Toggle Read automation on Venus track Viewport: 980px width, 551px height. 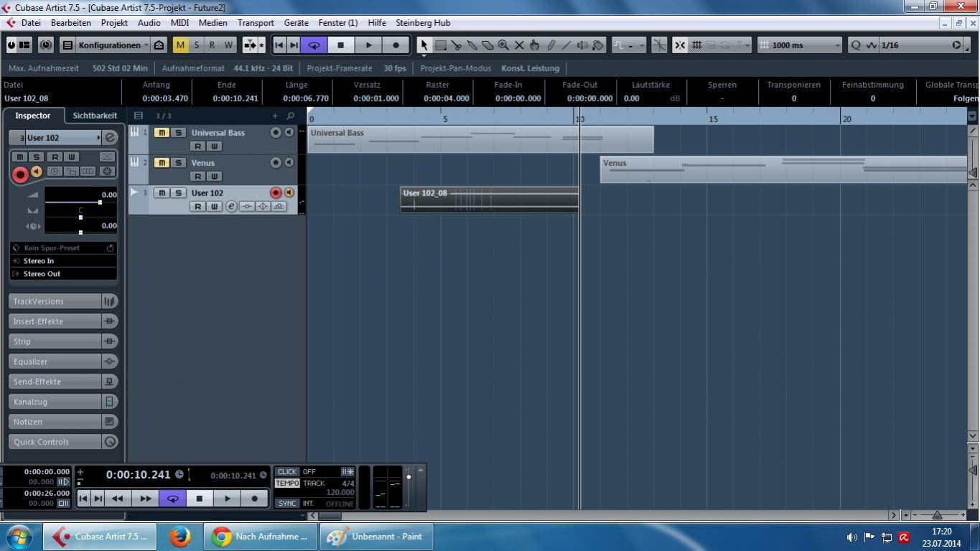click(x=197, y=177)
